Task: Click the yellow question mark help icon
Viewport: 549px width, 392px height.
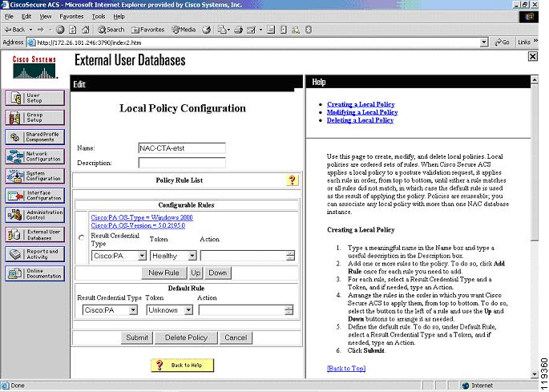Action: click(292, 180)
